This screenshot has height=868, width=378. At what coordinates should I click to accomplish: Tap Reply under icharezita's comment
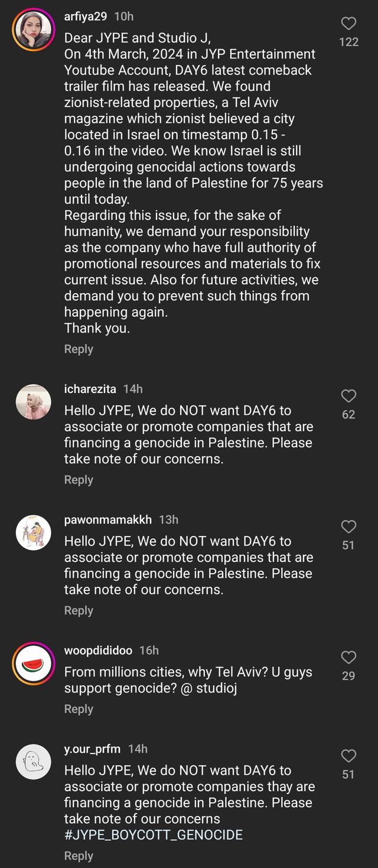tap(79, 480)
